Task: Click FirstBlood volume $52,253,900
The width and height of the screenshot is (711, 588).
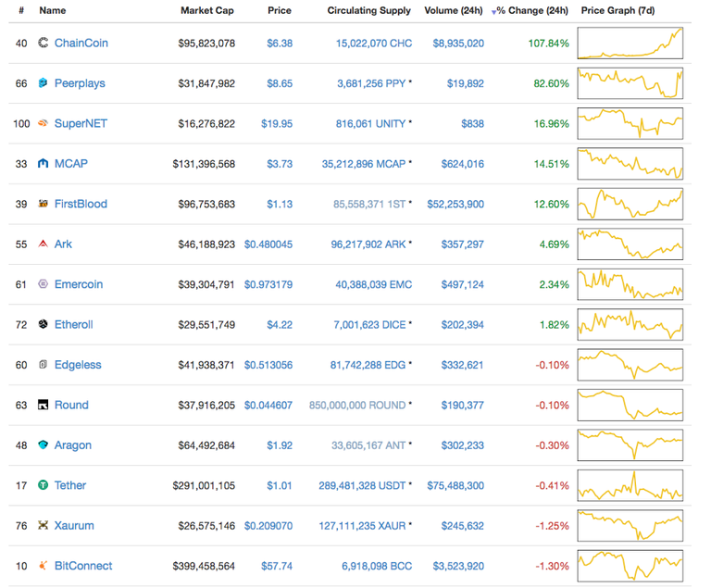Action: tap(455, 204)
